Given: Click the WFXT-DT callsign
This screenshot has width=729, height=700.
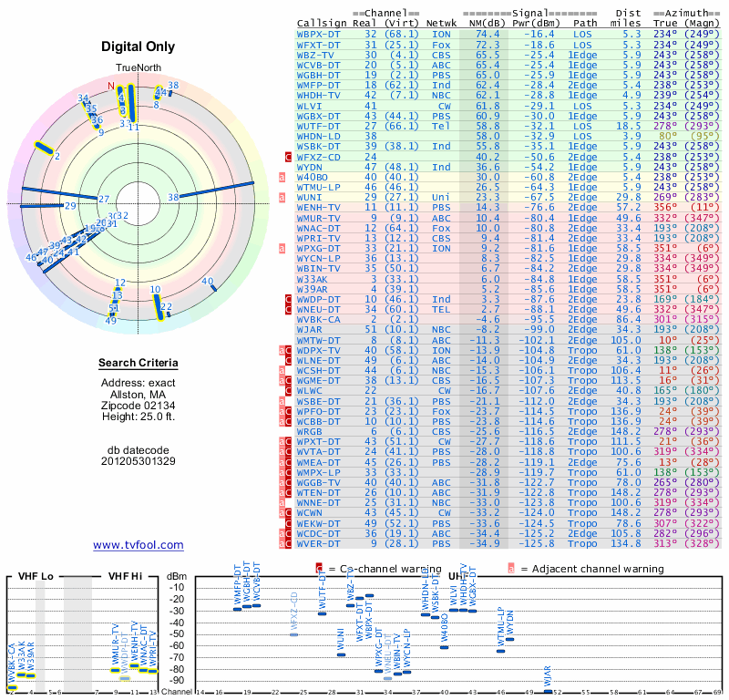Looking at the screenshot, I should (318, 45).
